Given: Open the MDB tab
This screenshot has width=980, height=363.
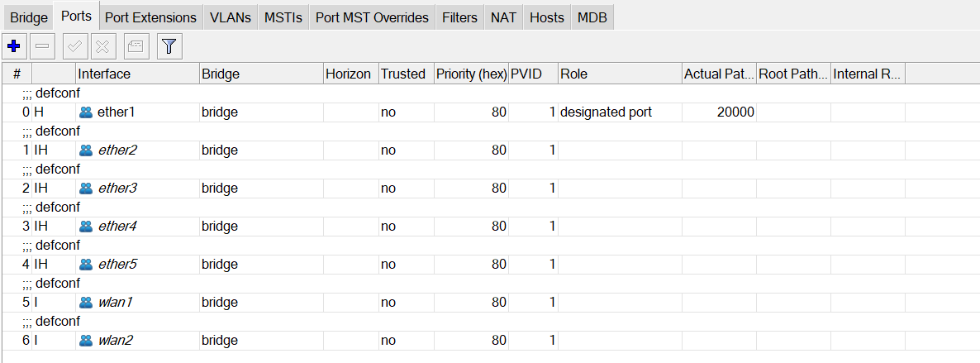Looking at the screenshot, I should 592,17.
